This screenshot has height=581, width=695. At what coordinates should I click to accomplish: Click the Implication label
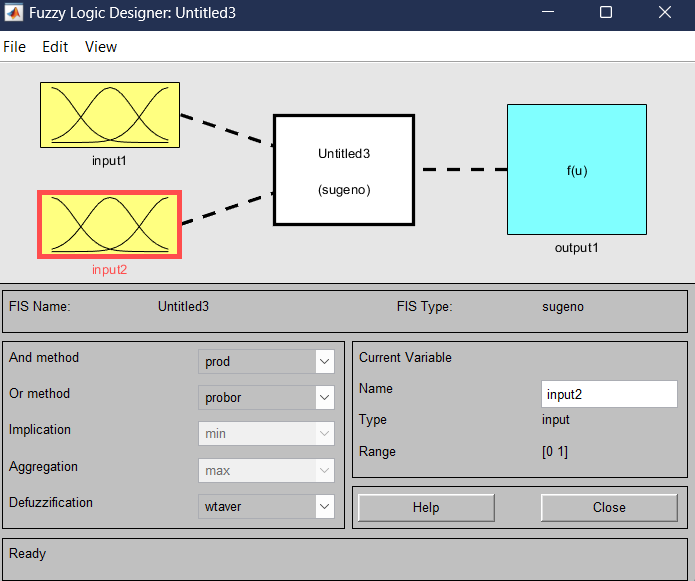40,429
